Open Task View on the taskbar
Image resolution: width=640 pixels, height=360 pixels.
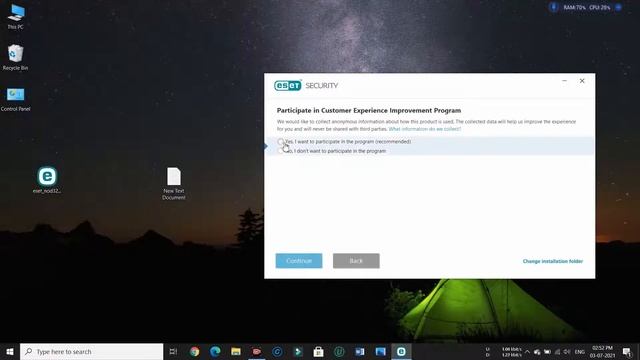click(173, 351)
